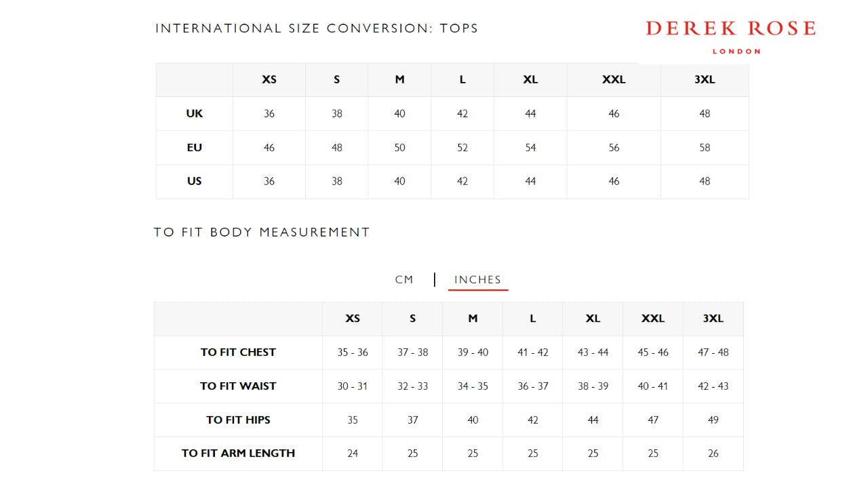Image resolution: width=868 pixels, height=488 pixels.
Task: Click the TO FIT ARM LENGTH row label
Action: click(x=238, y=453)
